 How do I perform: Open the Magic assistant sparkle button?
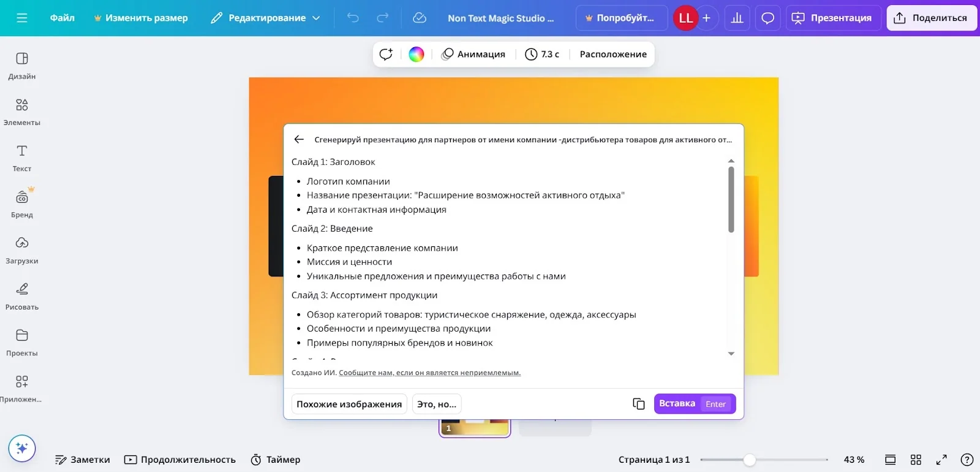[22, 449]
